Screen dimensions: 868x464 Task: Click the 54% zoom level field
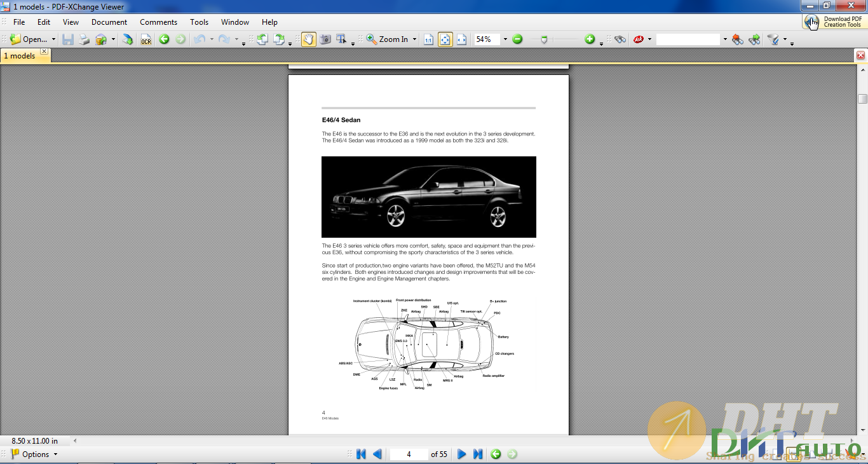click(487, 39)
